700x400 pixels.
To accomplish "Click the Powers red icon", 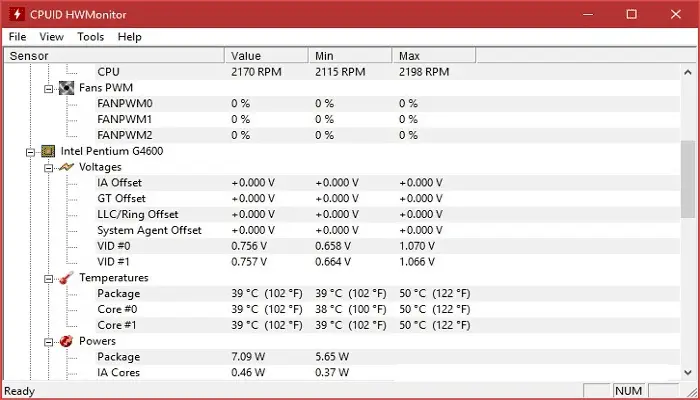I will 67,342.
